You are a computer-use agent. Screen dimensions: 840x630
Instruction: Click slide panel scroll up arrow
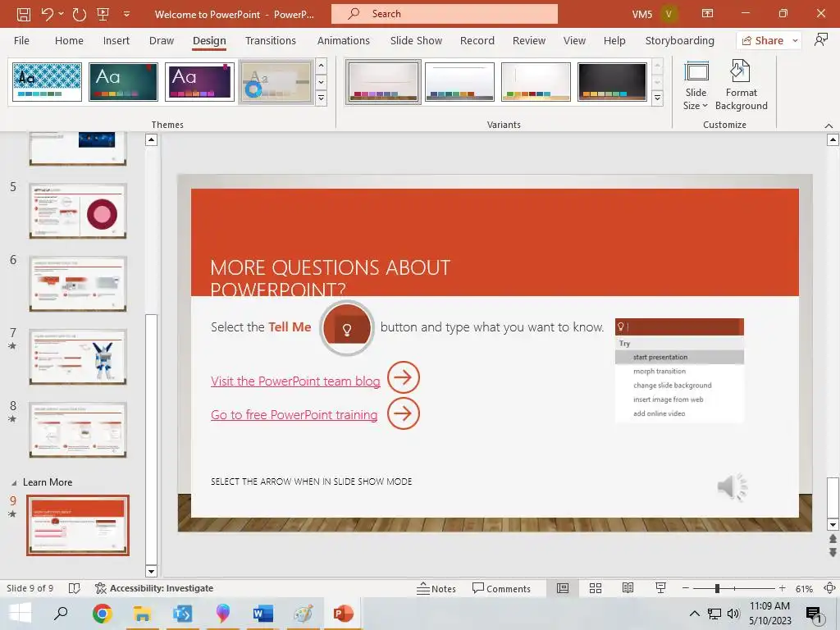(x=151, y=140)
